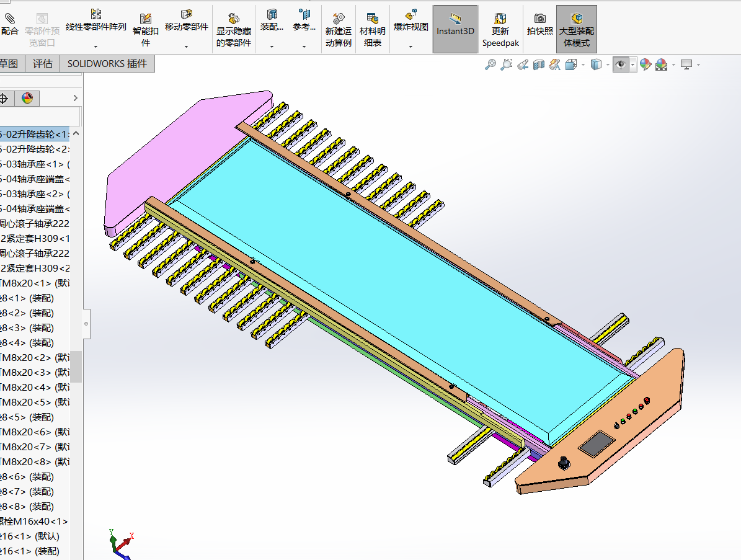Select tree item M8x20<1> (默认)
741x560 pixels.
click(x=35, y=283)
